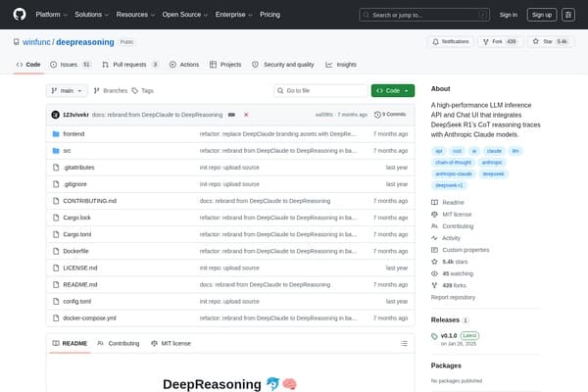588x392 pixels.
Task: Fork the repository with Fork button
Action: point(500,41)
